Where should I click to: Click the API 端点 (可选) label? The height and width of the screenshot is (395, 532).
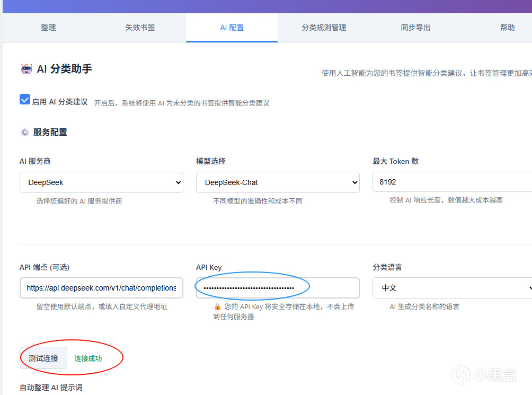click(x=45, y=267)
